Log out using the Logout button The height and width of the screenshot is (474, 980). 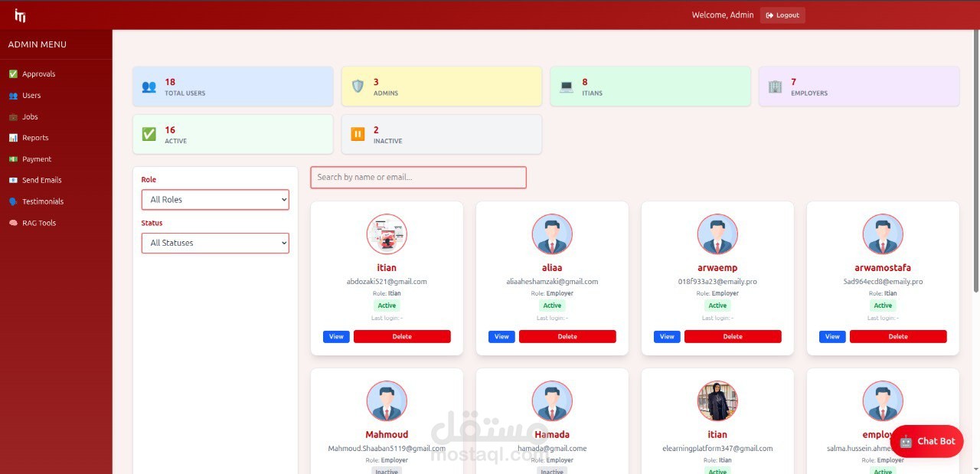click(x=782, y=15)
